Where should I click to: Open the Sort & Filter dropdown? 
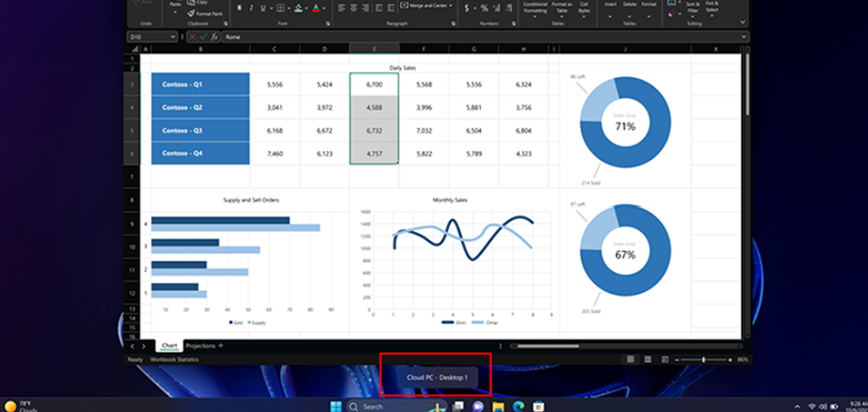[x=695, y=9]
